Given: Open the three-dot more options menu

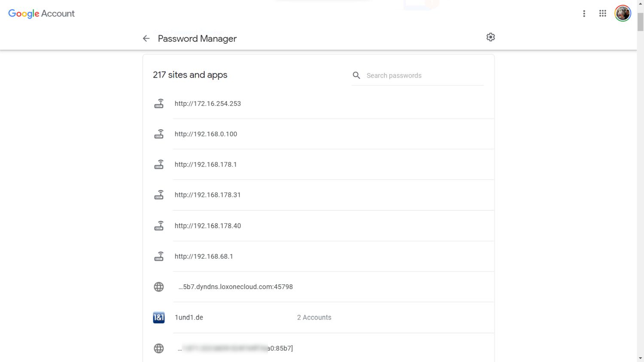Looking at the screenshot, I should click(584, 14).
